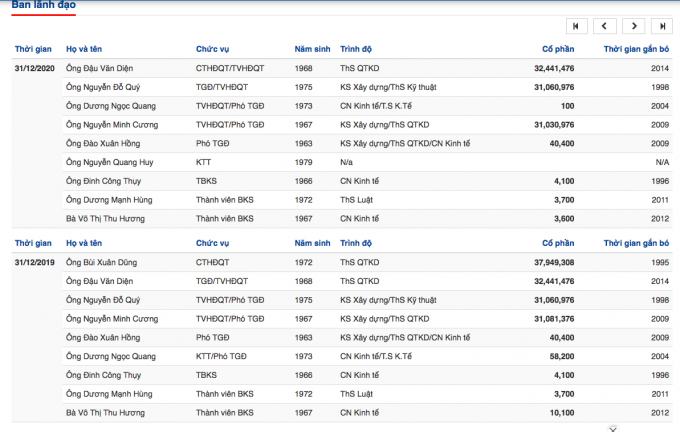Screen dimensions: 680x432
Task: Go to first page of leadership list
Action: click(x=576, y=26)
